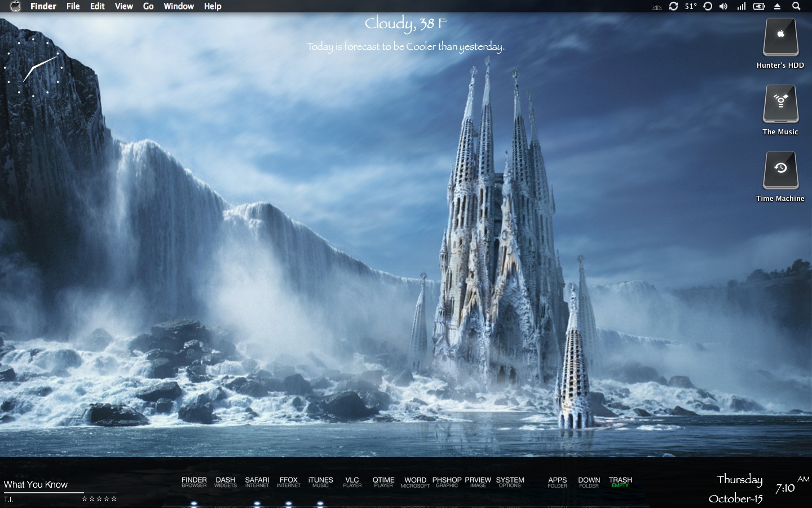Click the "Cloudy, 38 F" weather text
Screen dimensions: 812x508
405,24
